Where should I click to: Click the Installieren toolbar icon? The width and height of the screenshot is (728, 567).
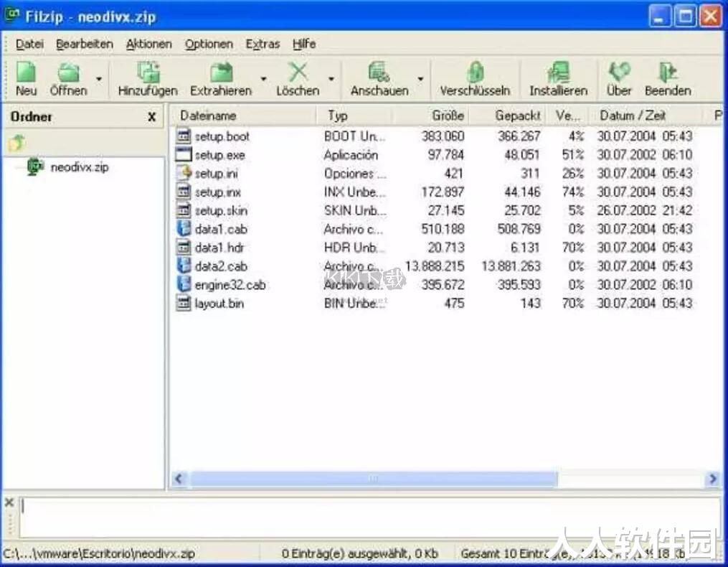[559, 72]
